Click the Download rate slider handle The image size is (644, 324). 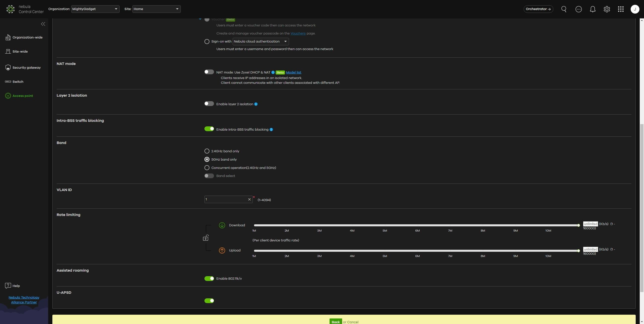(x=578, y=225)
